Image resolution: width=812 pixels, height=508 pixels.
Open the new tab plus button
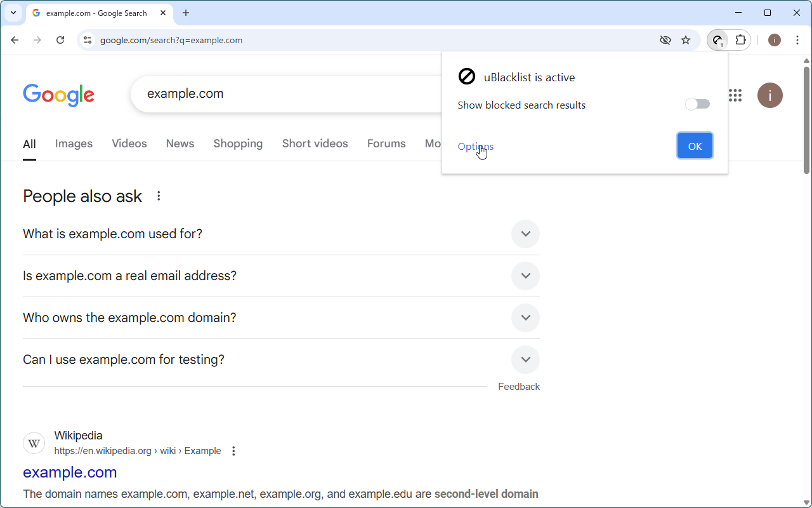pyautogui.click(x=186, y=13)
